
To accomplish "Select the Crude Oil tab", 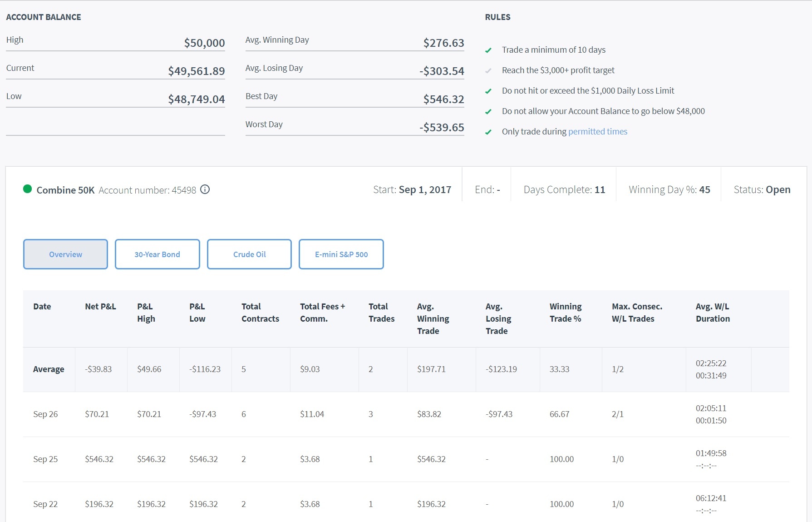I will pos(249,254).
